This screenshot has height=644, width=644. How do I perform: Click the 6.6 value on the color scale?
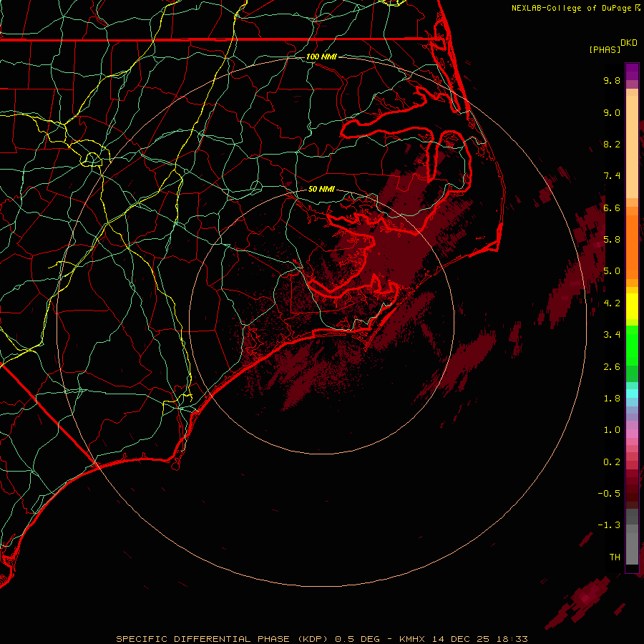pyautogui.click(x=612, y=208)
